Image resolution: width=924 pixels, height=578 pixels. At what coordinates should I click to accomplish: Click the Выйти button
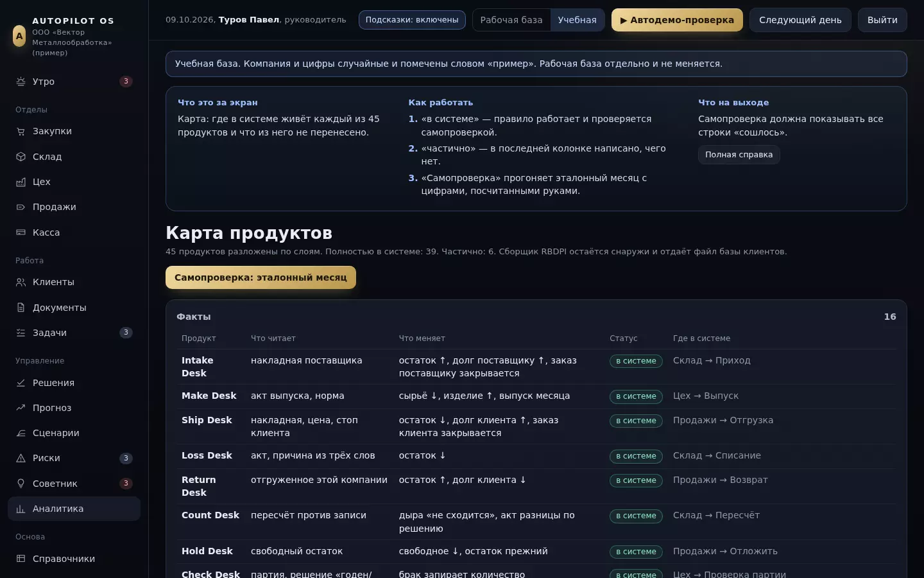pos(882,20)
